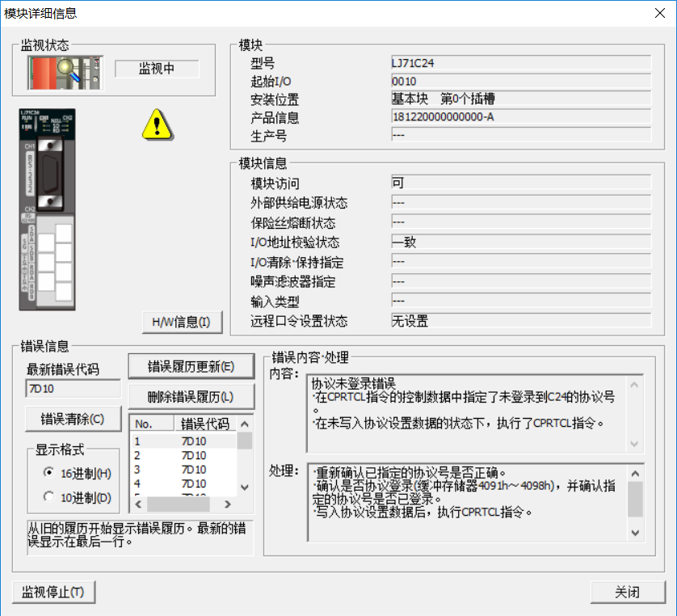Click the 错误清除(C) button
This screenshot has height=616, width=677.
click(73, 419)
